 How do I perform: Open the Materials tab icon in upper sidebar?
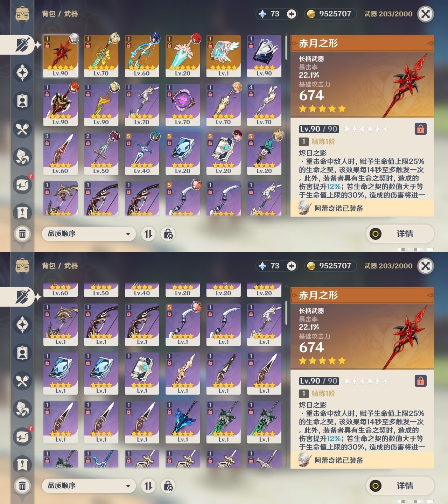click(x=22, y=157)
